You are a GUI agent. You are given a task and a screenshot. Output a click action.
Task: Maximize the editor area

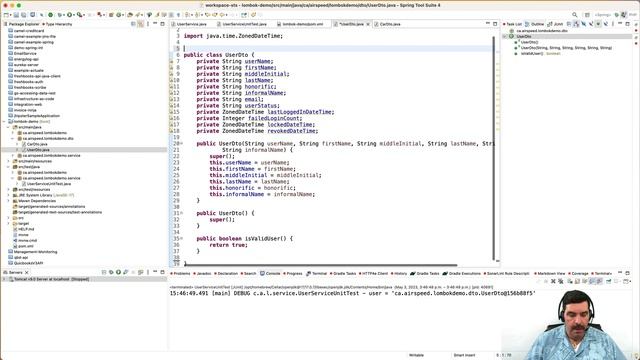(495, 24)
